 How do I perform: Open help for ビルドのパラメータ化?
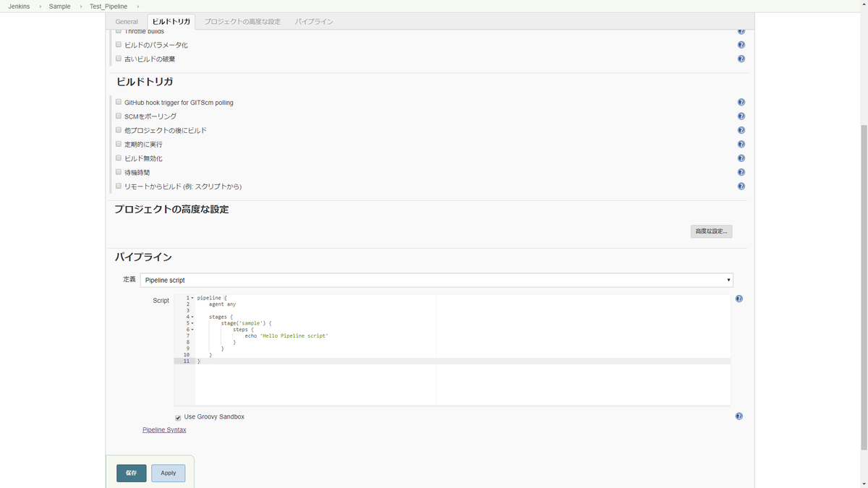coord(741,45)
